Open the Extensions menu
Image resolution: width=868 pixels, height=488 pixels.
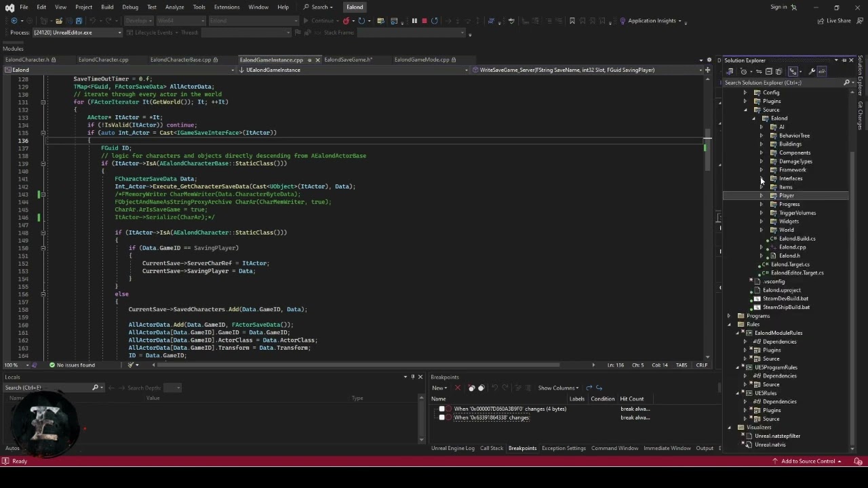[x=226, y=7]
